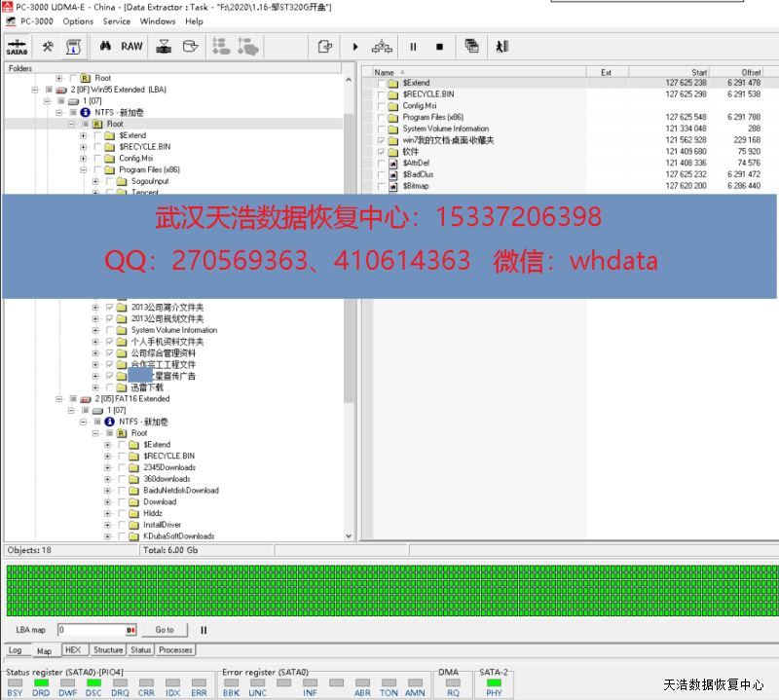Tick the checkbox next to Program Files (x86) in file list

[382, 117]
